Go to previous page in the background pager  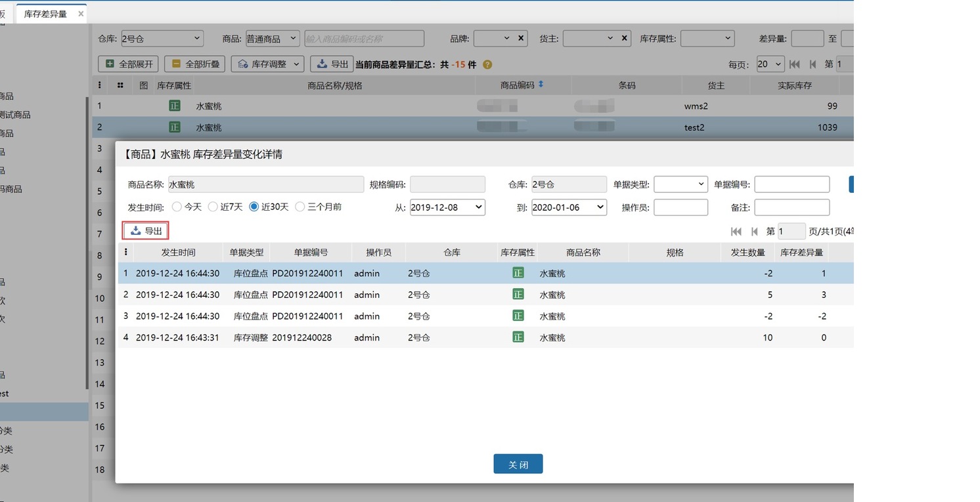point(813,64)
